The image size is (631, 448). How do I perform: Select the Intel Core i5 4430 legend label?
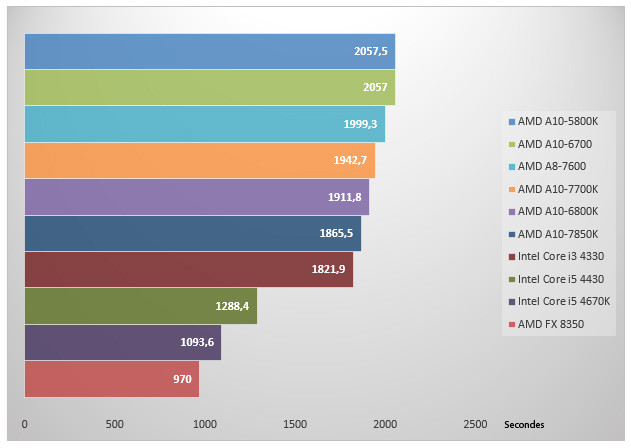(x=561, y=279)
